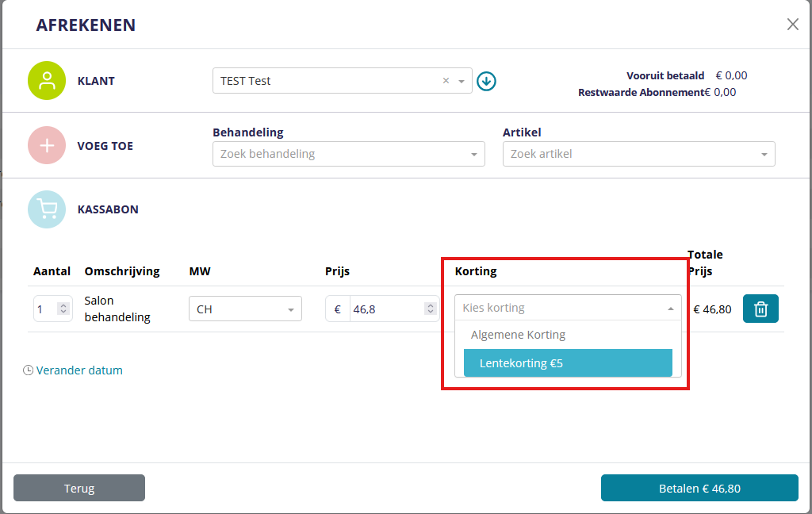Click the circled down-arrow icon beside customer
The height and width of the screenshot is (514, 812).
486,81
